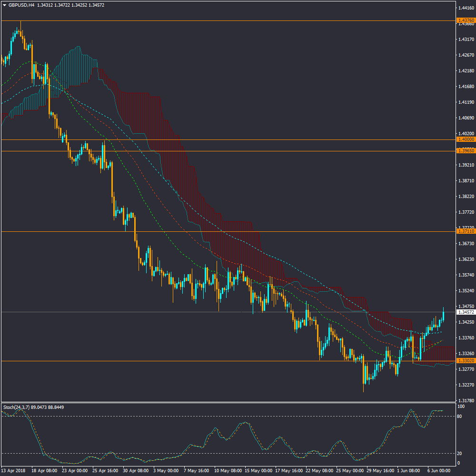Click the 1.31780 value on price scale
Image resolution: width=476 pixels, height=476 pixels.
tap(466, 400)
